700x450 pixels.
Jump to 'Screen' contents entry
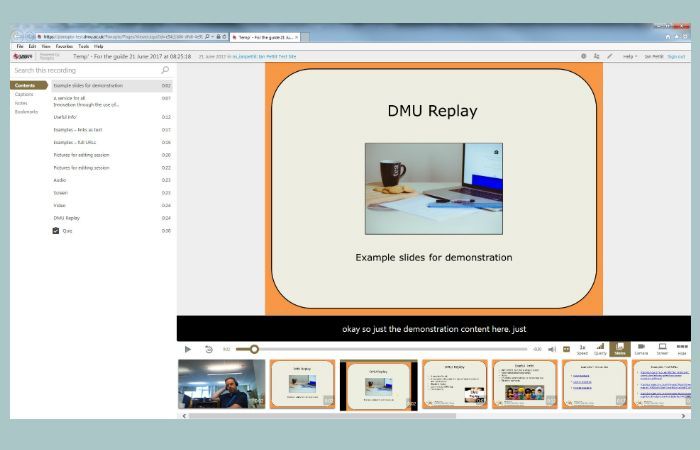[x=112, y=193]
